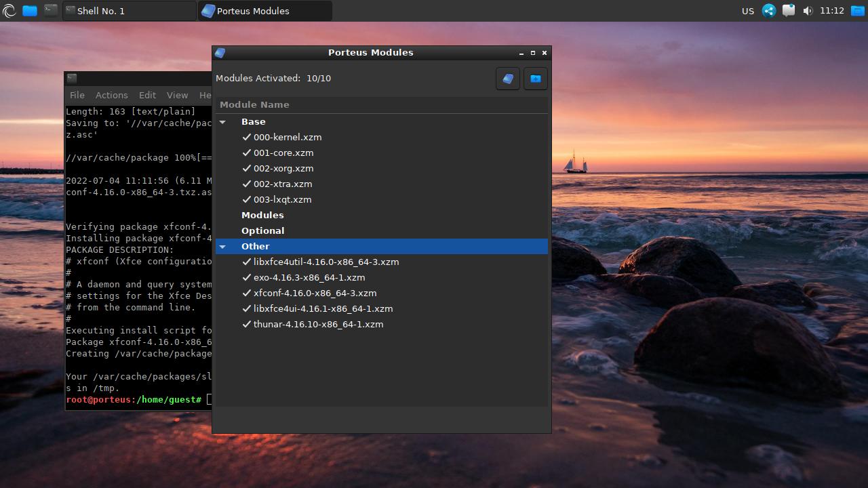The height and width of the screenshot is (488, 868).
Task: Collapse the Base group arrow
Action: coord(222,122)
